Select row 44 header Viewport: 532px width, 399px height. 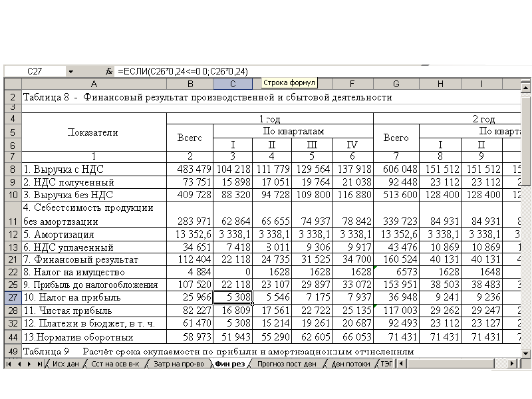tap(13, 337)
